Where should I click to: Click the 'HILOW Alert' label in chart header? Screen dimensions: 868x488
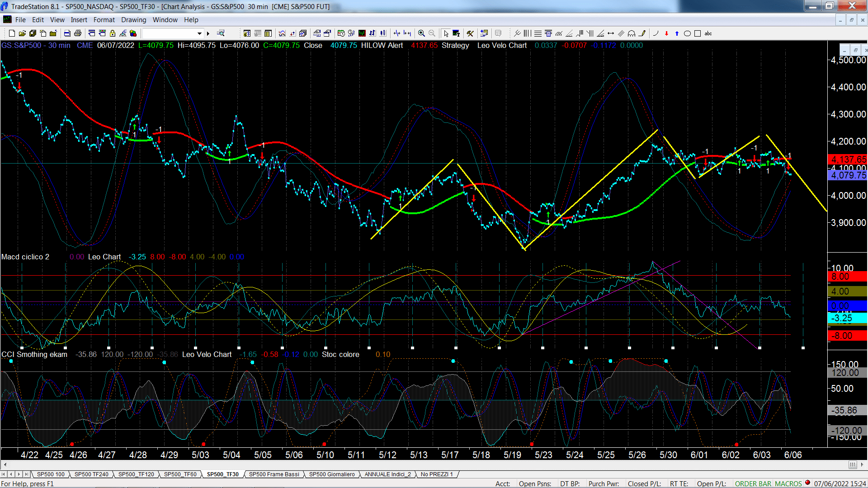click(x=382, y=46)
